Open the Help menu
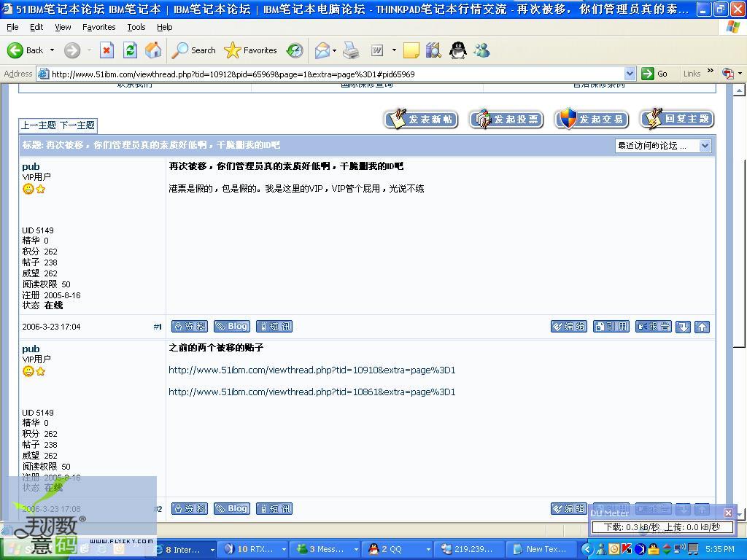This screenshot has height=560, width=747. (165, 27)
